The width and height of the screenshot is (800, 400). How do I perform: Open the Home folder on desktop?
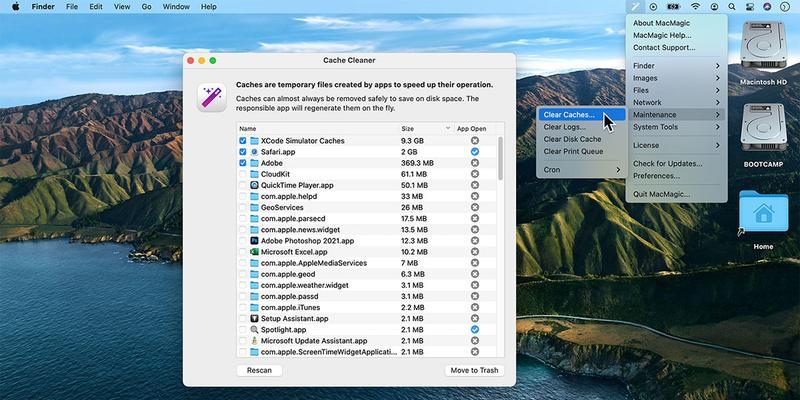(x=763, y=212)
